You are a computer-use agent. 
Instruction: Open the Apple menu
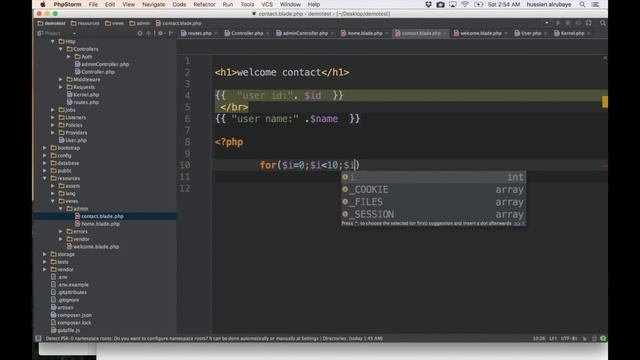(43, 4)
